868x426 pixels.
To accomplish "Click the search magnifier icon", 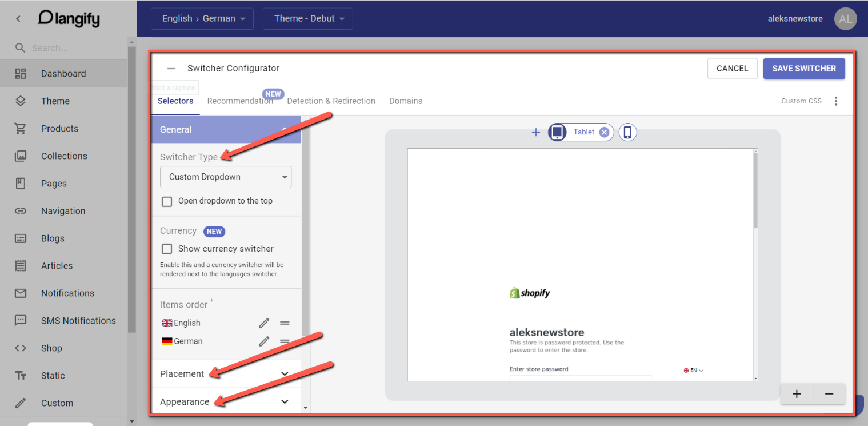I will coord(21,48).
